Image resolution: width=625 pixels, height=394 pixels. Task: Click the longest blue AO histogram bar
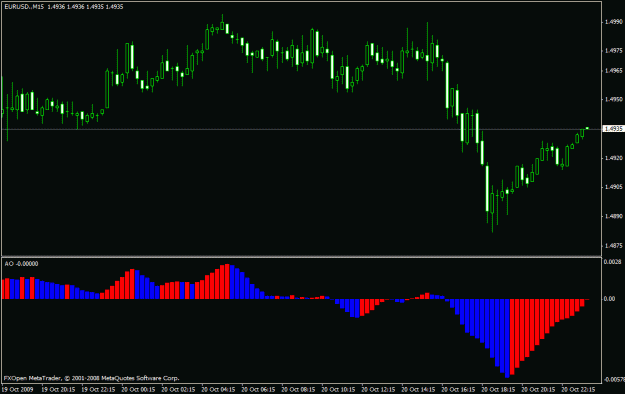pyautogui.click(x=507, y=338)
